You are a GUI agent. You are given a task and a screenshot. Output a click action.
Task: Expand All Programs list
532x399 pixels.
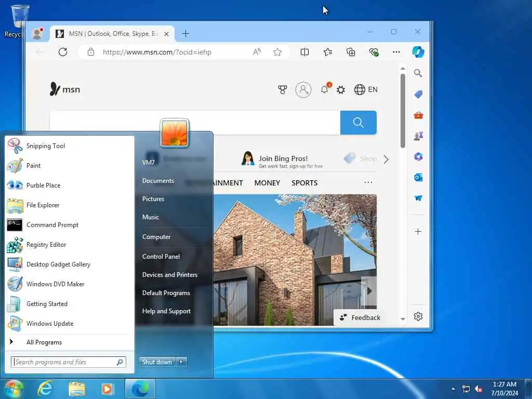coord(70,342)
